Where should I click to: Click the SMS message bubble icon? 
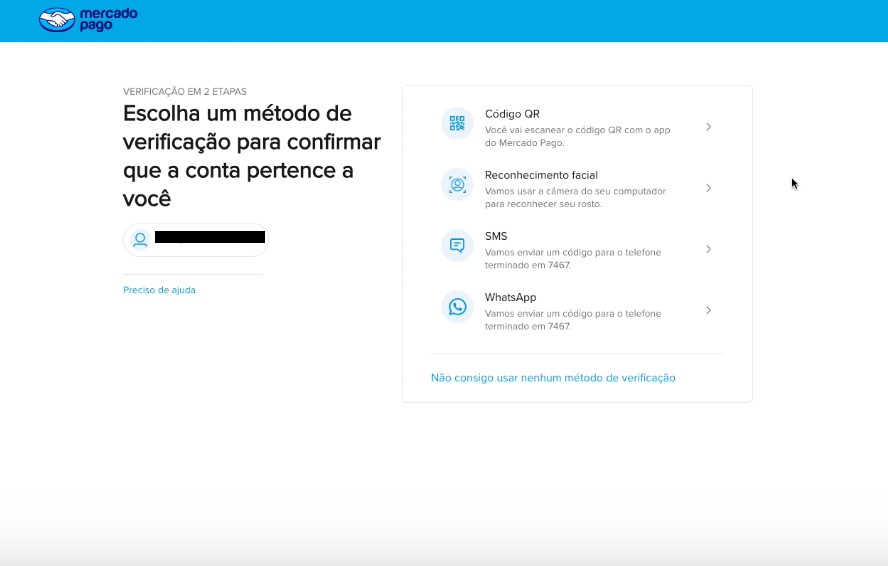(457, 245)
